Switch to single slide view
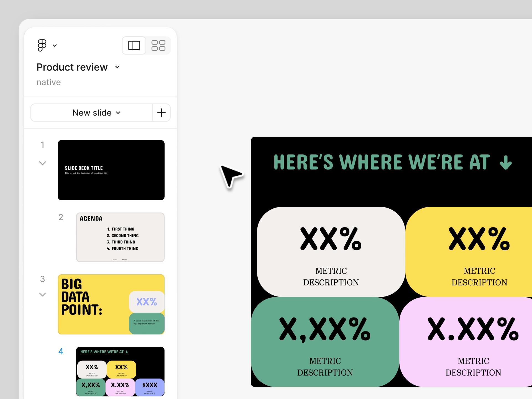Image resolution: width=532 pixels, height=399 pixels. pos(134,45)
